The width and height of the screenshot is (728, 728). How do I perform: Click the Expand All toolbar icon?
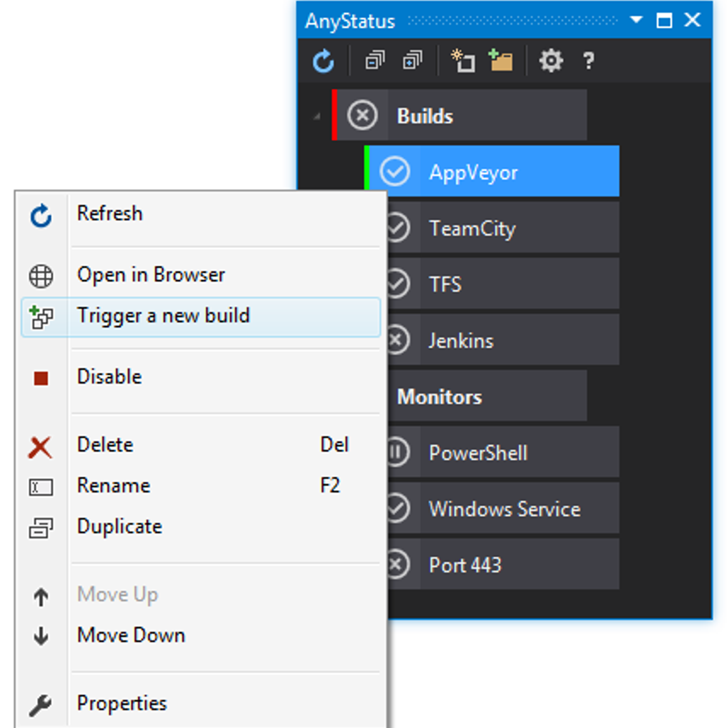[x=412, y=61]
